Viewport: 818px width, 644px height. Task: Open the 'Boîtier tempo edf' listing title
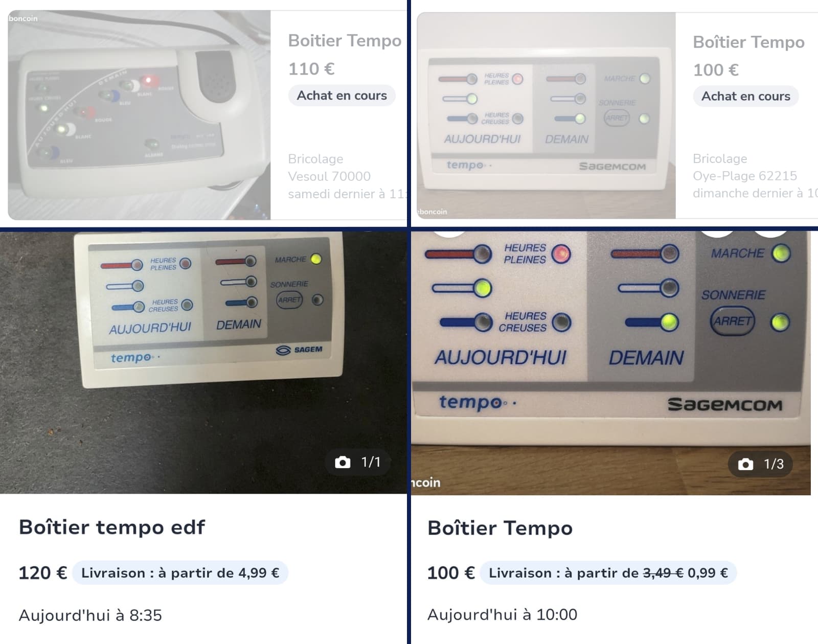(112, 527)
